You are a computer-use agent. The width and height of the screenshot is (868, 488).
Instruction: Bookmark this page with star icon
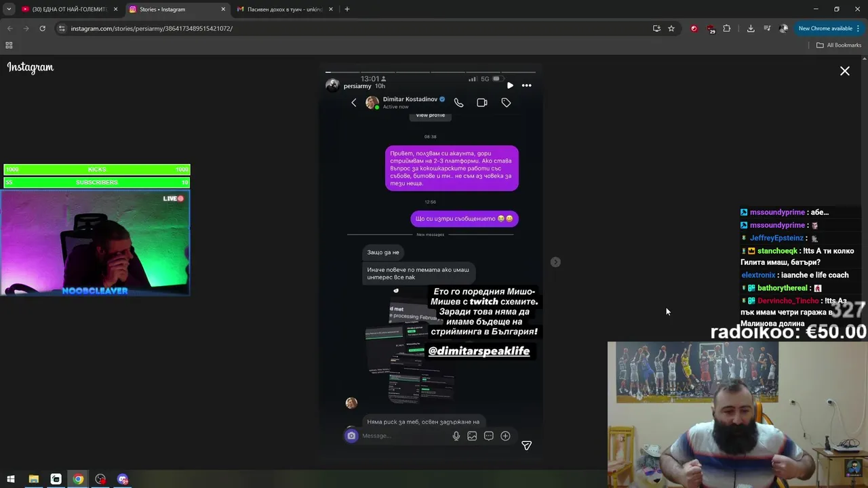click(x=671, y=28)
